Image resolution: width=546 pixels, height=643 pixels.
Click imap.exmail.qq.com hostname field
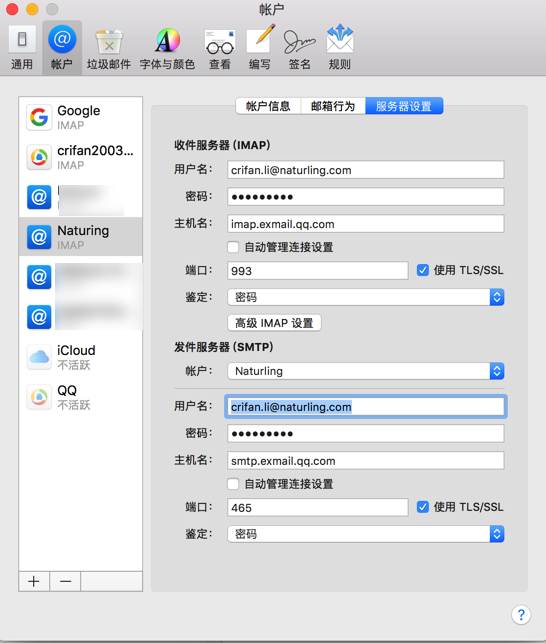click(366, 224)
